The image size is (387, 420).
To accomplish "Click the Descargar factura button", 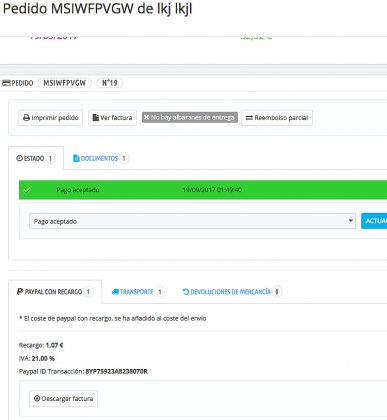I will (64, 398).
